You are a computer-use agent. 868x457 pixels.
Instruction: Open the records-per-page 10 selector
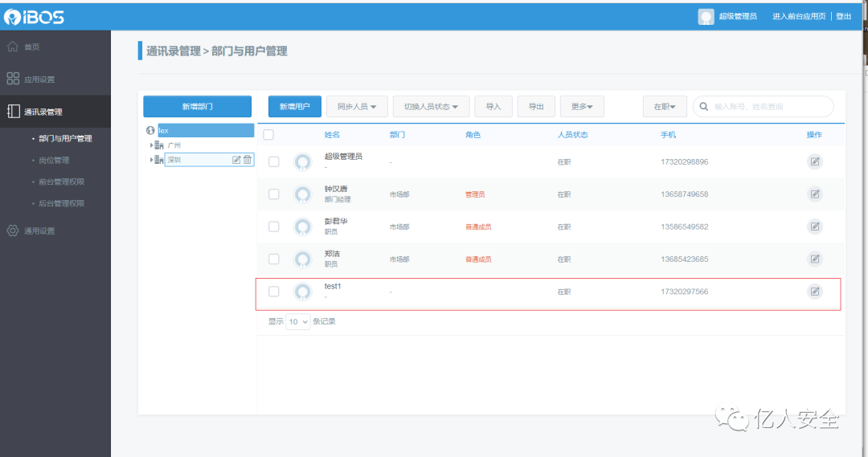pos(298,321)
